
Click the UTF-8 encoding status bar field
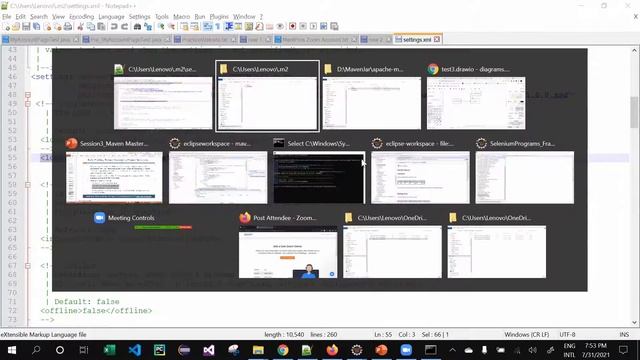pyautogui.click(x=567, y=335)
